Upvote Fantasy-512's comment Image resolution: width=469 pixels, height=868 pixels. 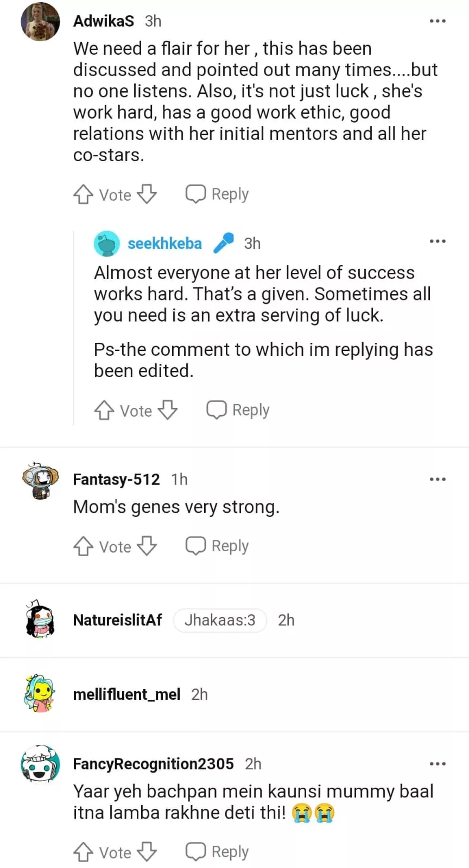click(83, 546)
